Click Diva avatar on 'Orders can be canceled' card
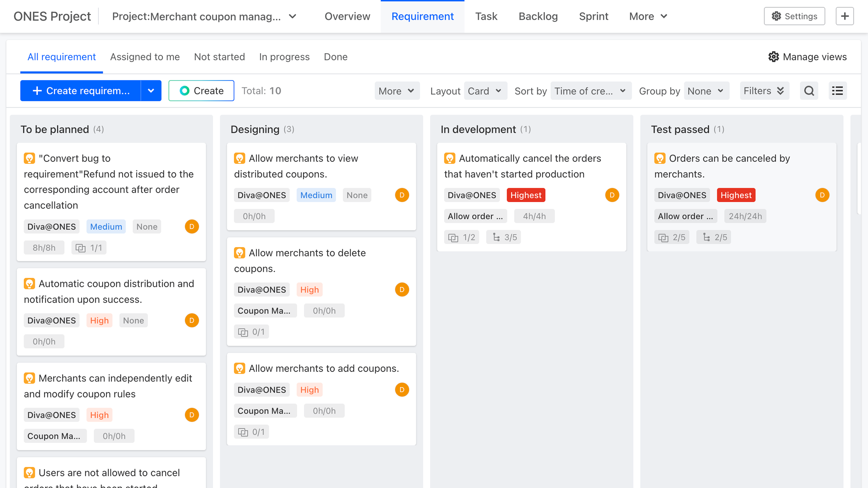Image resolution: width=868 pixels, height=488 pixels. pos(822,195)
